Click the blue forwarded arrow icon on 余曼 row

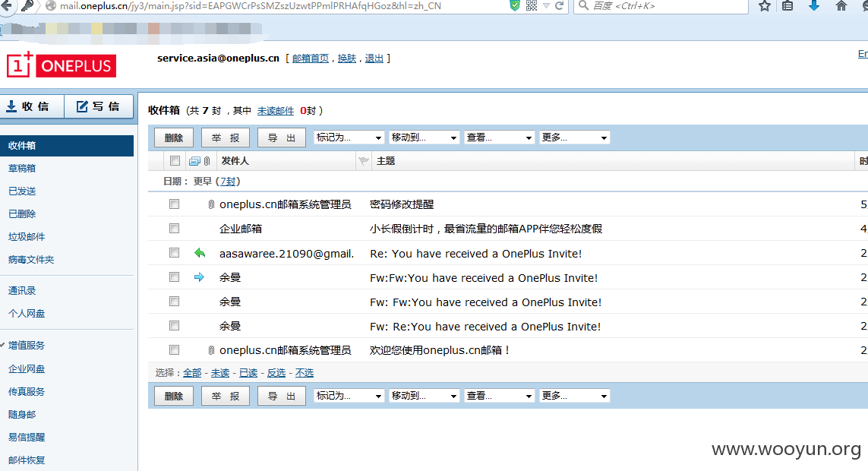pos(199,277)
